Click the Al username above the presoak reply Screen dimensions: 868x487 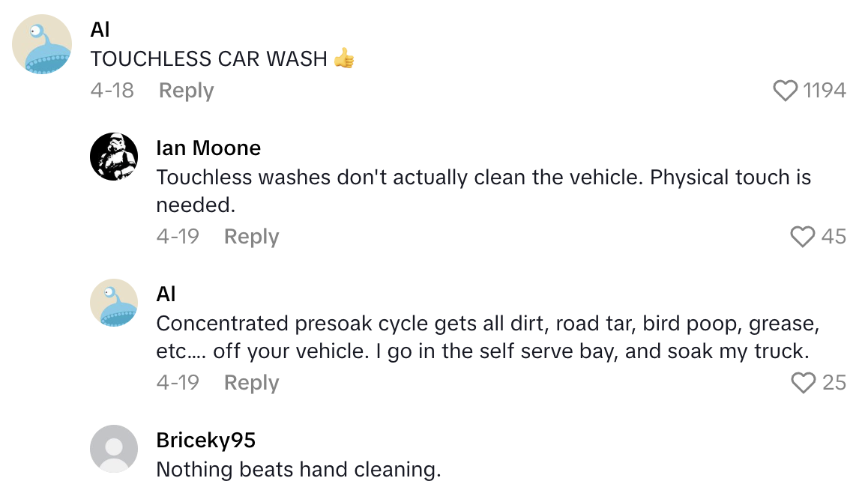click(x=166, y=294)
